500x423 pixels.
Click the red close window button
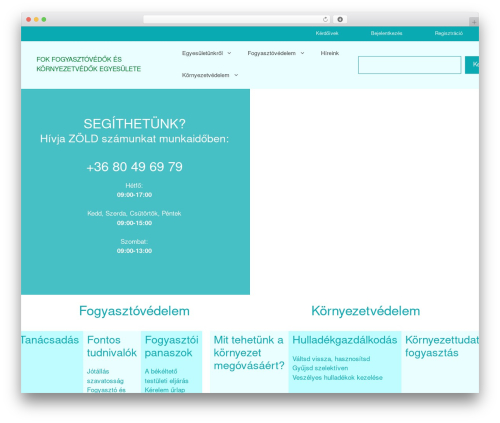point(29,20)
